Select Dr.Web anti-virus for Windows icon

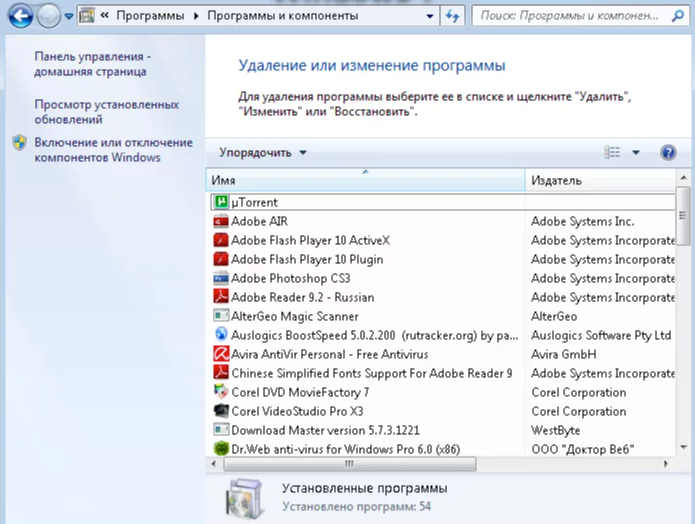(x=221, y=449)
